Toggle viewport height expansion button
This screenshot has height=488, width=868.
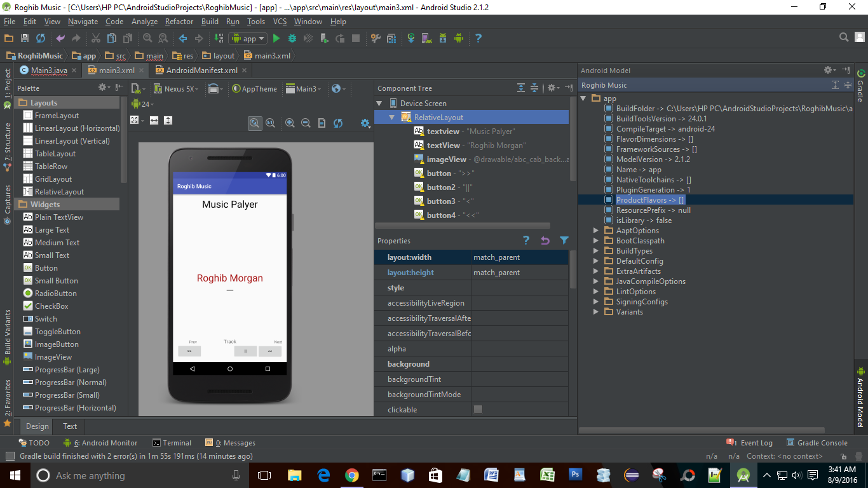tap(168, 120)
